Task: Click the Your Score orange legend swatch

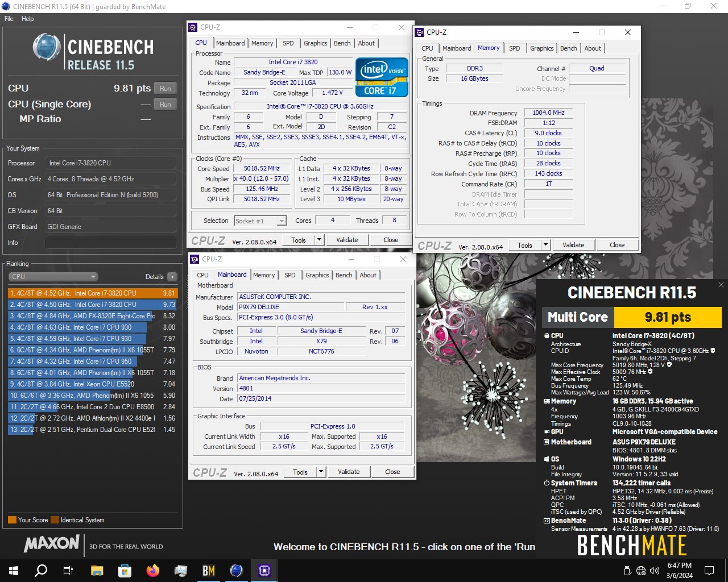Action: click(x=12, y=520)
